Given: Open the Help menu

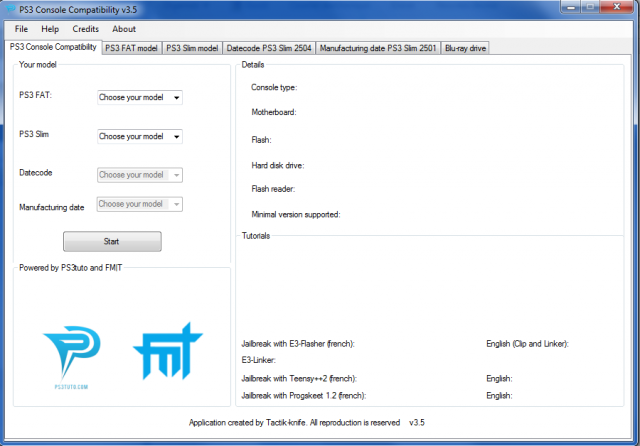Looking at the screenshot, I should coord(50,29).
